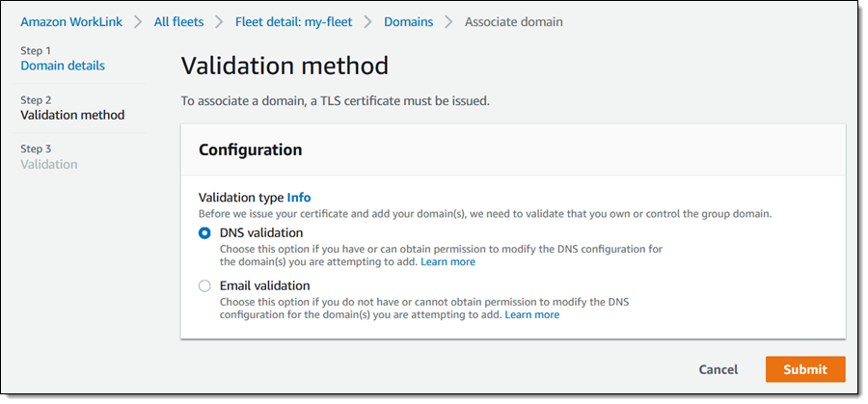Image resolution: width=868 pixels, height=404 pixels.
Task: Click the chevron after Amazon WorkLink
Action: point(139,21)
